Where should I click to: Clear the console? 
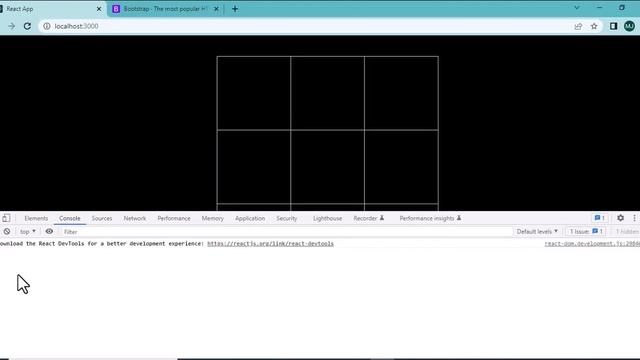(7, 231)
